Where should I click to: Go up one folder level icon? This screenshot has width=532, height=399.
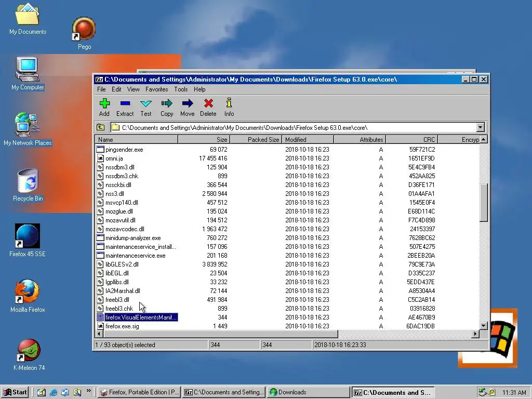101,128
